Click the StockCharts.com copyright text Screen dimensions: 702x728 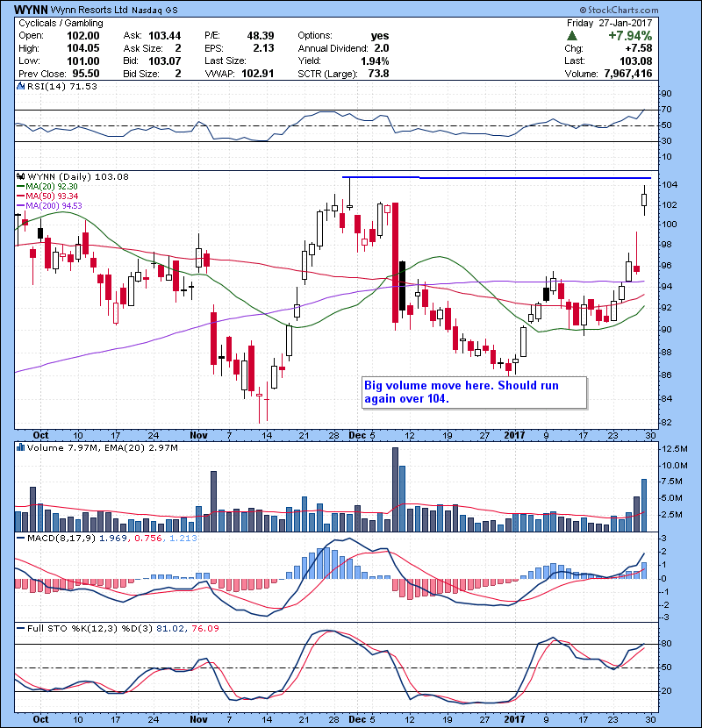(619, 10)
